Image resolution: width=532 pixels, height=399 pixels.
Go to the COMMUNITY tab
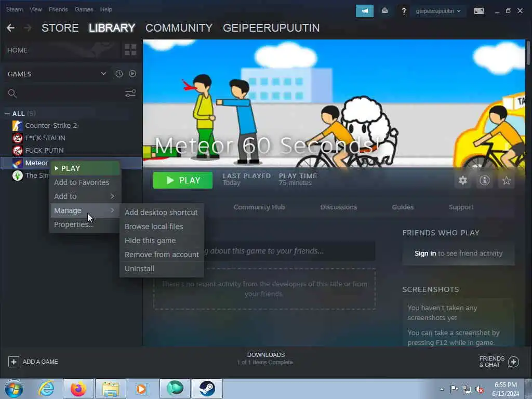click(x=179, y=28)
